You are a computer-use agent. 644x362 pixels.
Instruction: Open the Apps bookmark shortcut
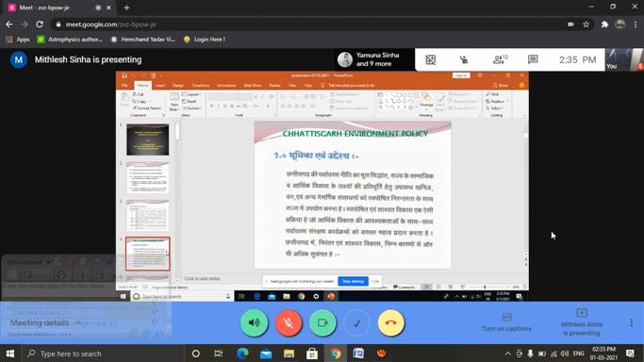coord(18,40)
